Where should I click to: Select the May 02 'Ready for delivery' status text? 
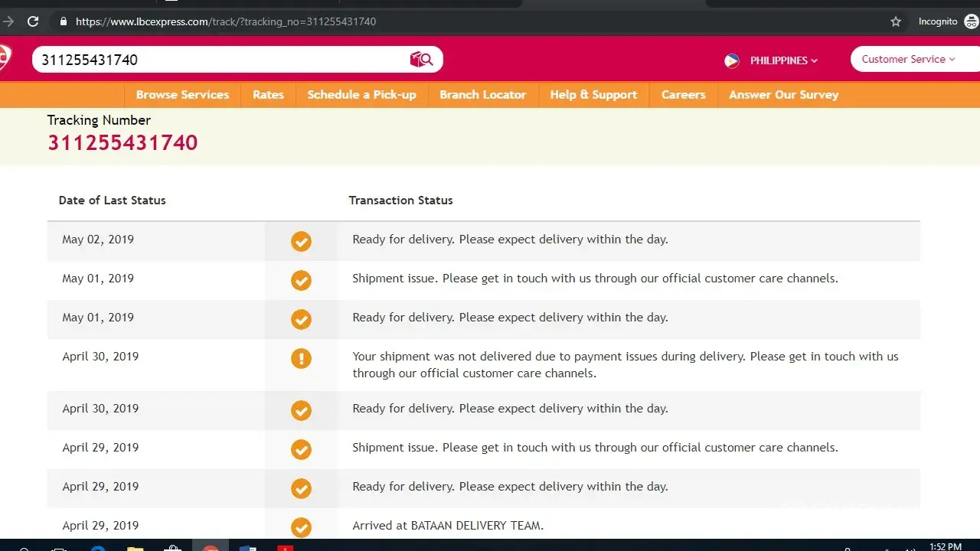click(x=510, y=240)
